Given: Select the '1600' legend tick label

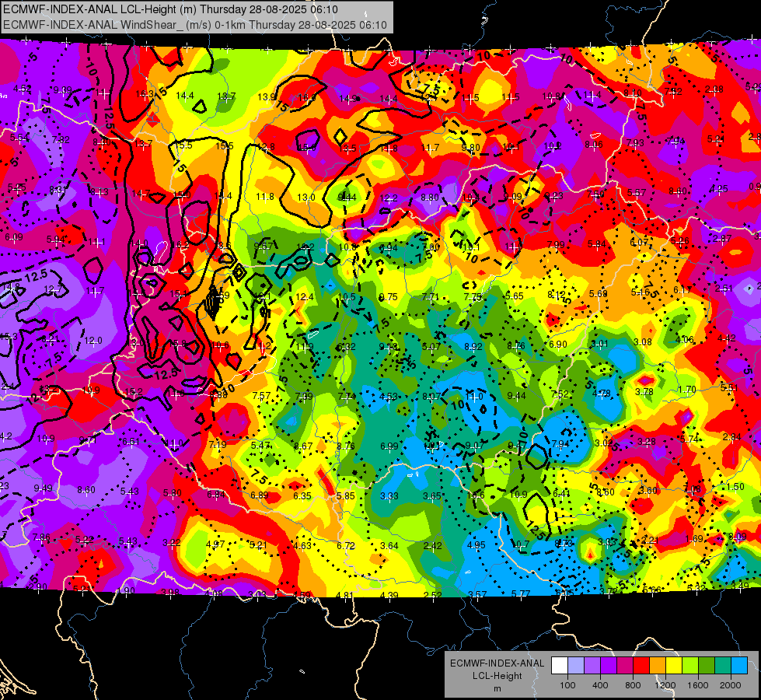Looking at the screenshot, I should [698, 685].
